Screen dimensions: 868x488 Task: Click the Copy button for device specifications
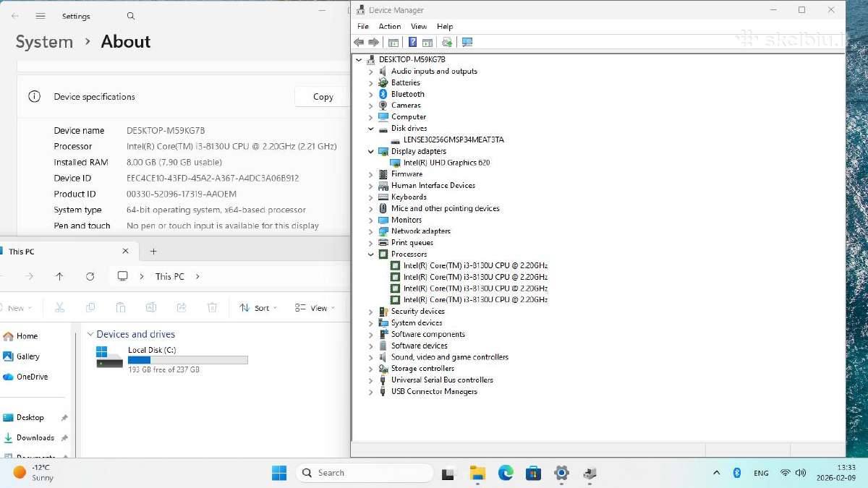click(323, 97)
